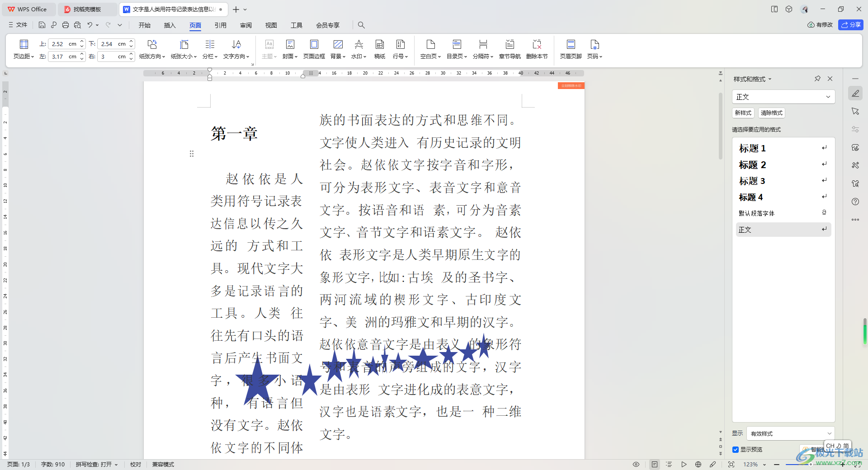Image resolution: width=868 pixels, height=470 pixels.
Task: Apply the 标题 3 style
Action: 783,181
